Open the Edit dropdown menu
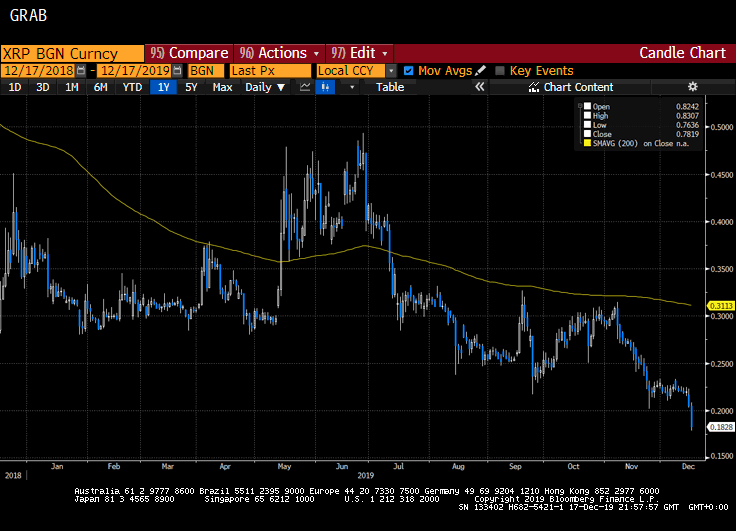The height and width of the screenshot is (531, 736). 360,53
